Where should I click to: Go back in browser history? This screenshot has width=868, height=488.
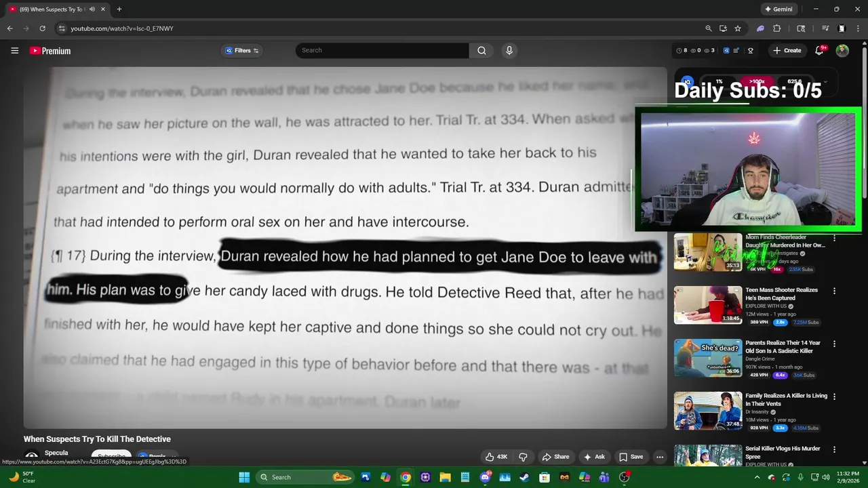pyautogui.click(x=9, y=28)
